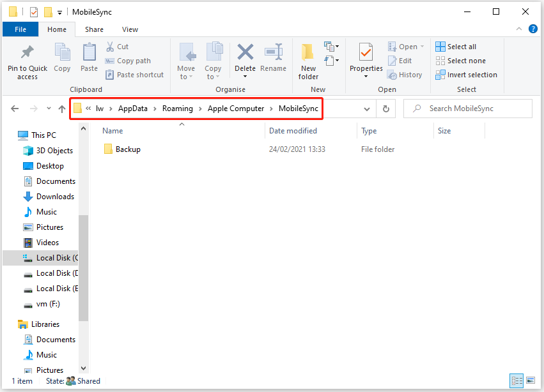
Task: Click Edit in the Open group
Action: [x=400, y=61]
